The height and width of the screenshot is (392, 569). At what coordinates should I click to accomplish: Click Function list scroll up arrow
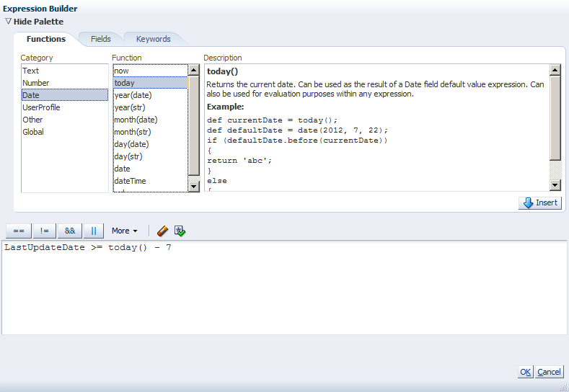[x=194, y=70]
